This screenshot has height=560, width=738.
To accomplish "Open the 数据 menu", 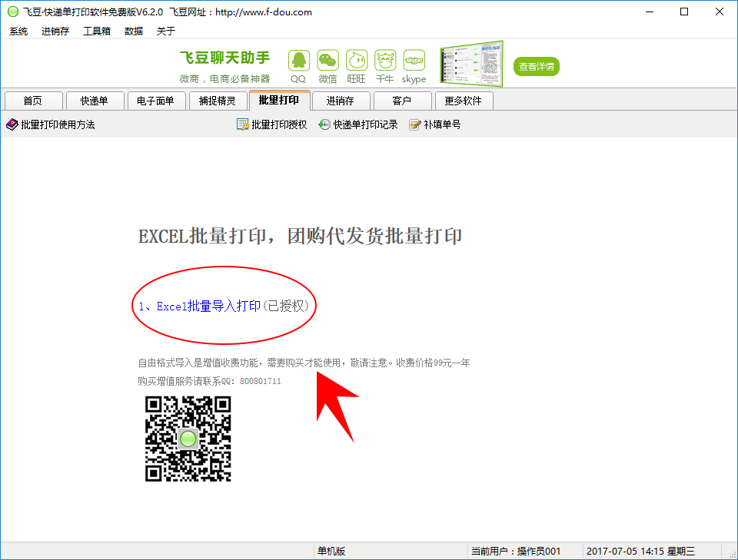I will [x=134, y=31].
